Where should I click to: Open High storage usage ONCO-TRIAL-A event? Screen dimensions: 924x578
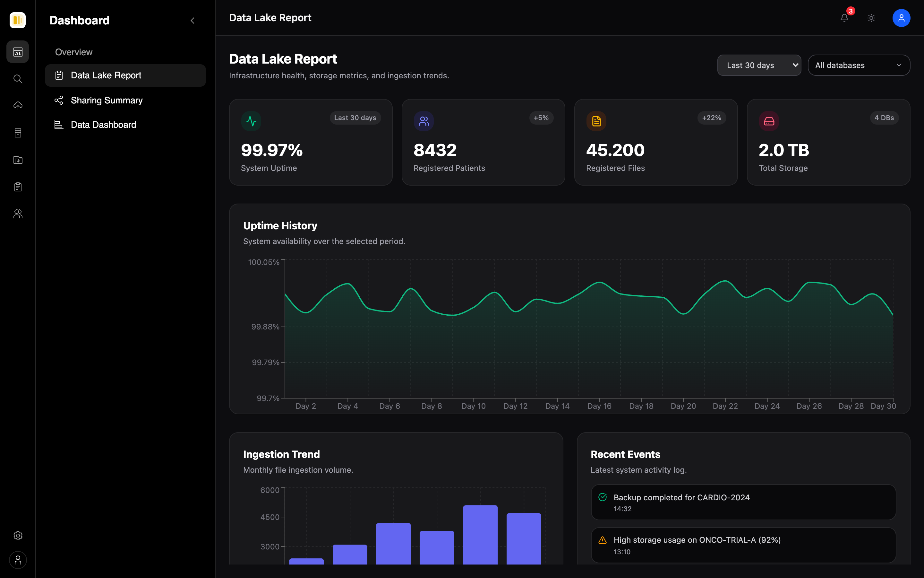pos(743,545)
